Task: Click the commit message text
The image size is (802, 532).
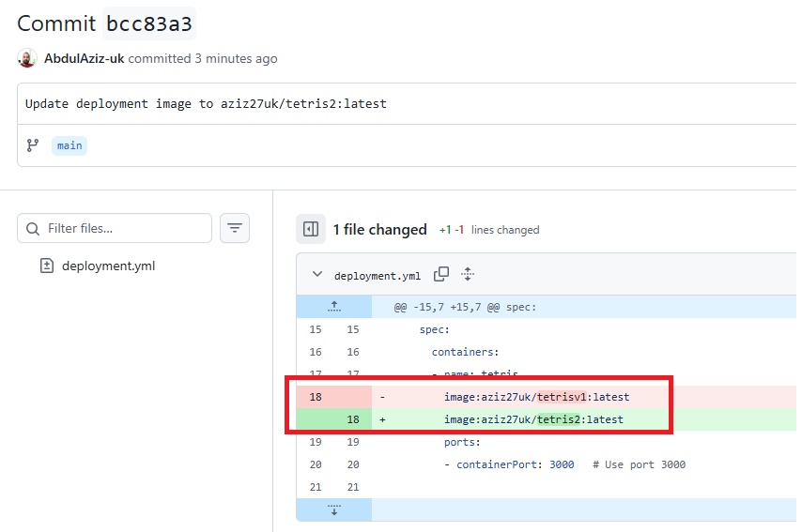Action: pos(206,103)
